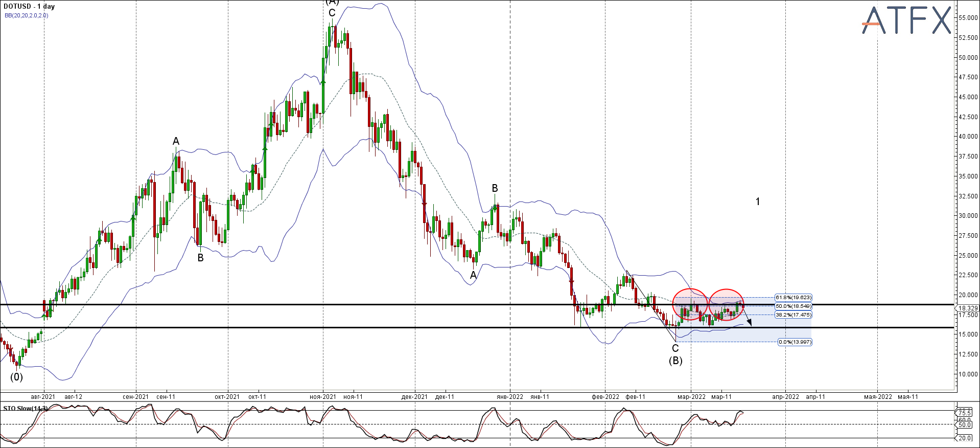This screenshot has height=448, width=980.
Task: Click the DOTUSD - 1 day chart title
Action: [29, 7]
